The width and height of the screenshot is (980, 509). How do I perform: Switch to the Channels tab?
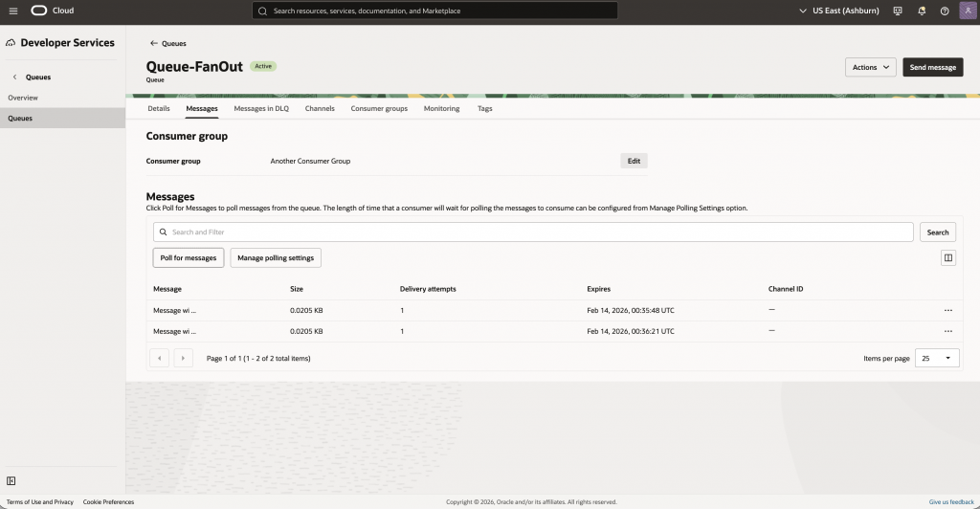[320, 108]
